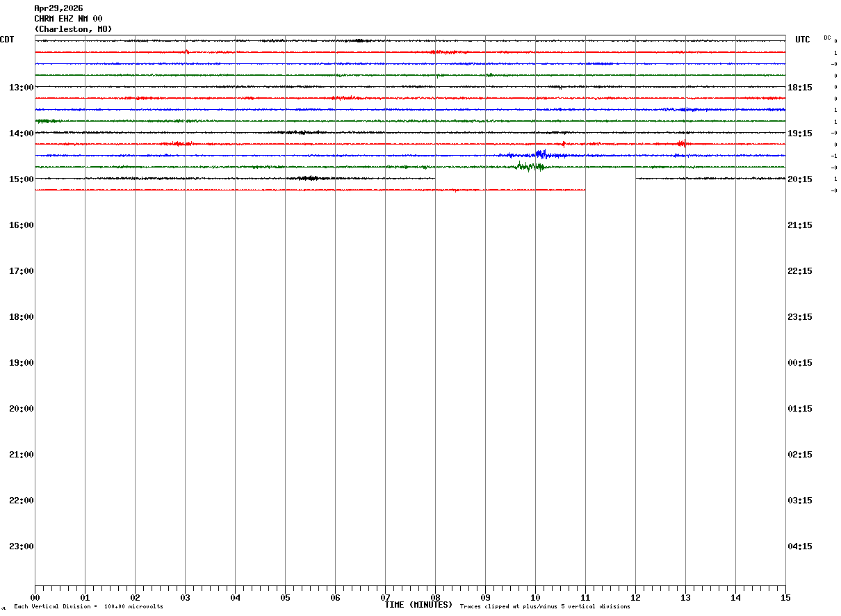This screenshot has width=841, height=616.
Task: Click minute 09 on the bottom time axis
Action: click(x=485, y=597)
